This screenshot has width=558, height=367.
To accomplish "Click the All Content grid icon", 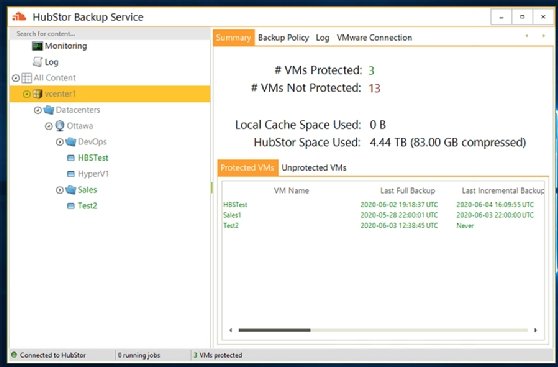I will (26, 78).
